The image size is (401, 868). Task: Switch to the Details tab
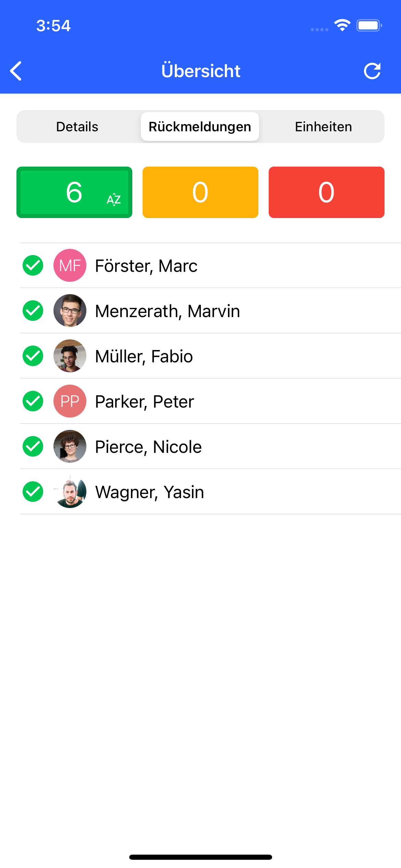(x=77, y=126)
